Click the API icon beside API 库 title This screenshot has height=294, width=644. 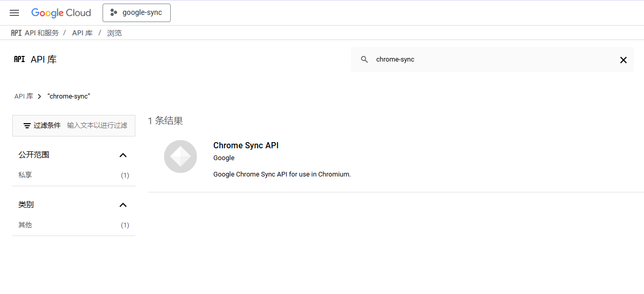point(19,60)
